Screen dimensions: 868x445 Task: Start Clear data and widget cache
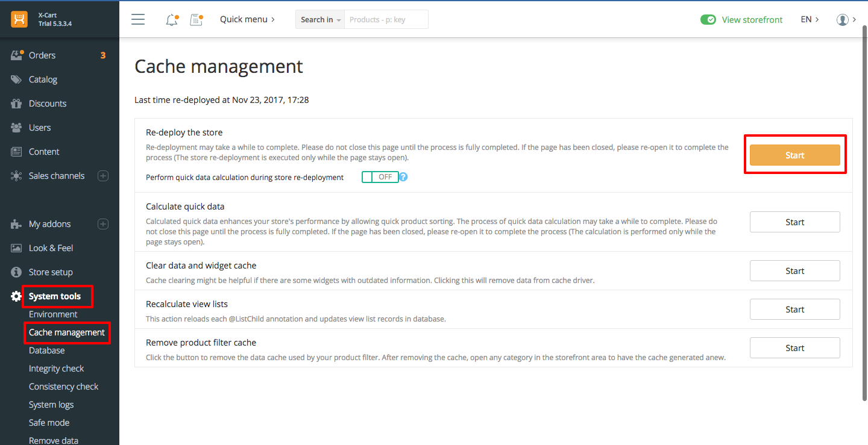794,271
